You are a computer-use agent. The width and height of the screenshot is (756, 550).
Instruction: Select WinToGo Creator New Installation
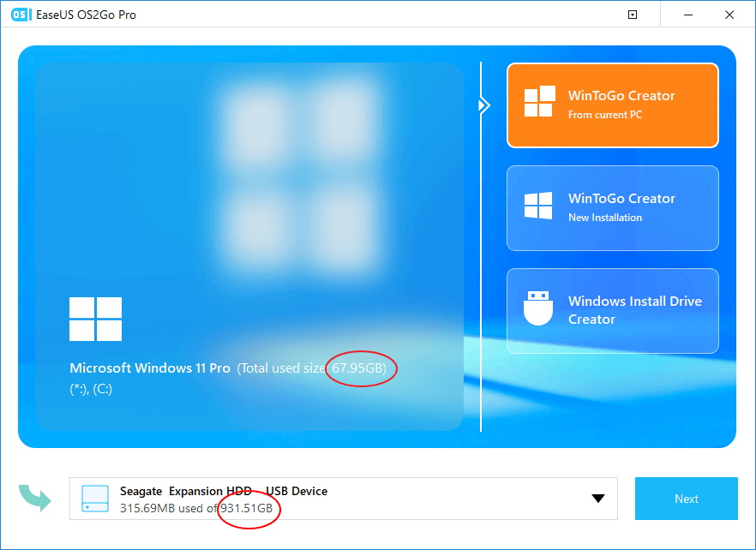(x=612, y=207)
